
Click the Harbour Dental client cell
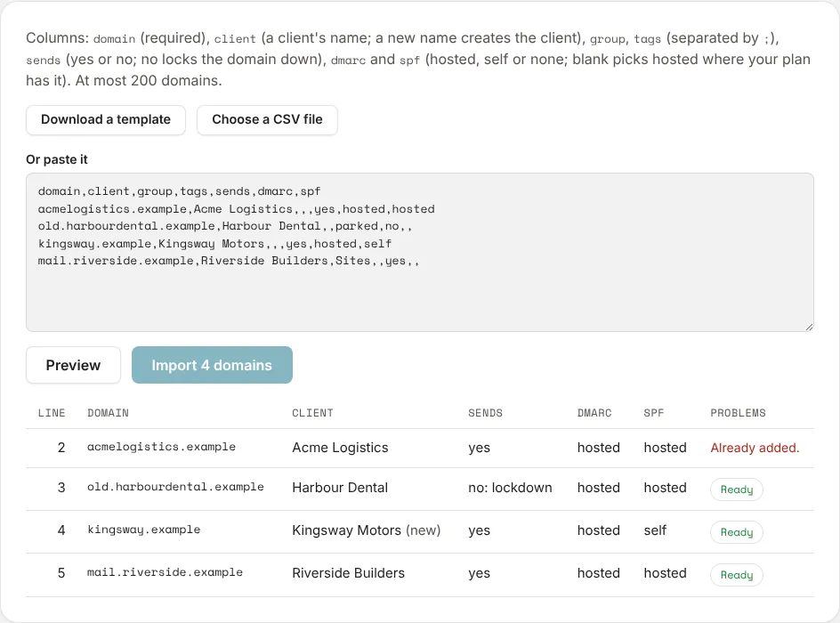(x=340, y=488)
